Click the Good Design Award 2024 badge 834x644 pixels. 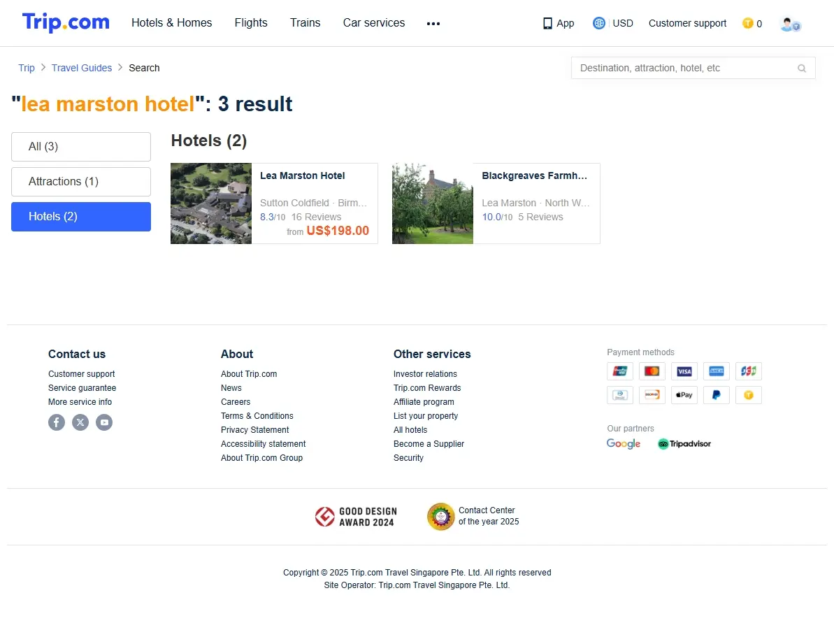(356, 516)
